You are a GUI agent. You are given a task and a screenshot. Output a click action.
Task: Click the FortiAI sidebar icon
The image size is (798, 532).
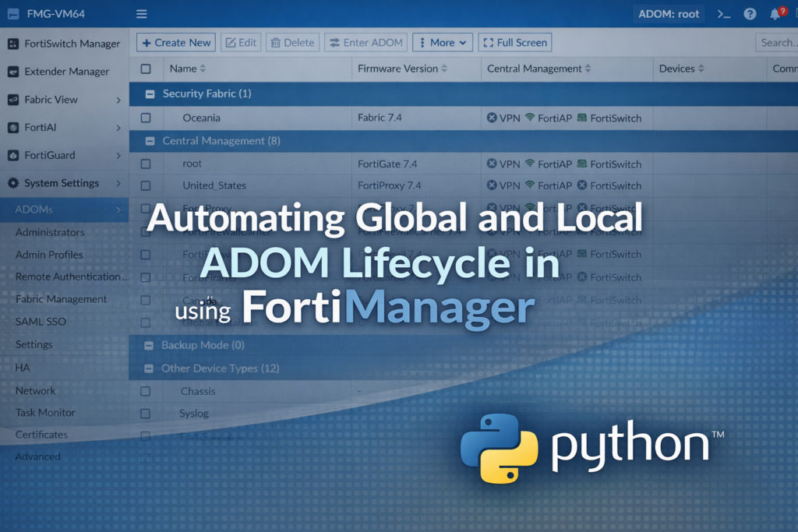pos(13,128)
